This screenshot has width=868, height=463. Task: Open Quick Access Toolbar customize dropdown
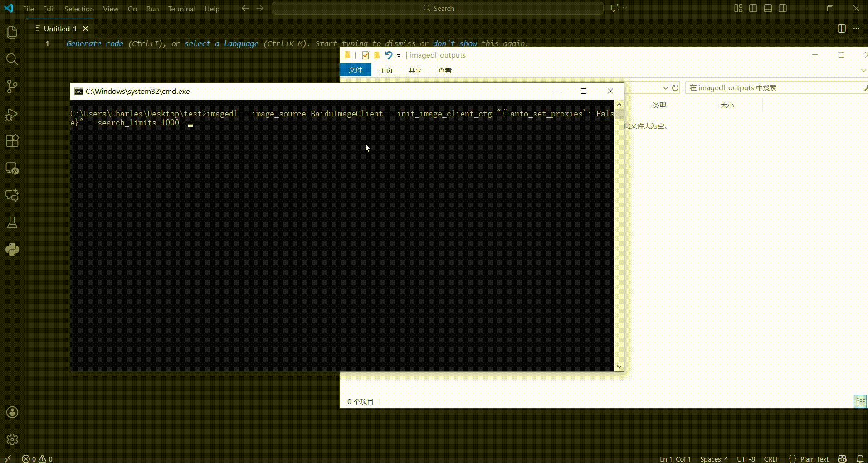[399, 56]
